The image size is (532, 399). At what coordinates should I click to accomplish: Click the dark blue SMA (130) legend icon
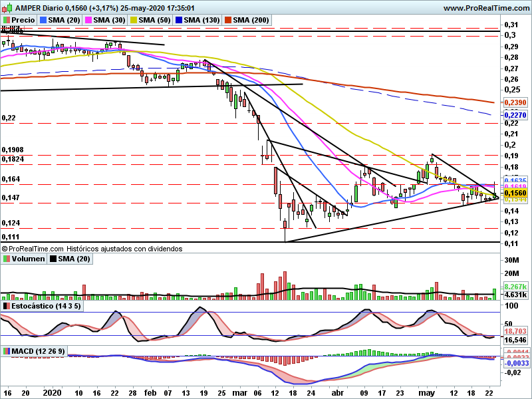pos(179,21)
